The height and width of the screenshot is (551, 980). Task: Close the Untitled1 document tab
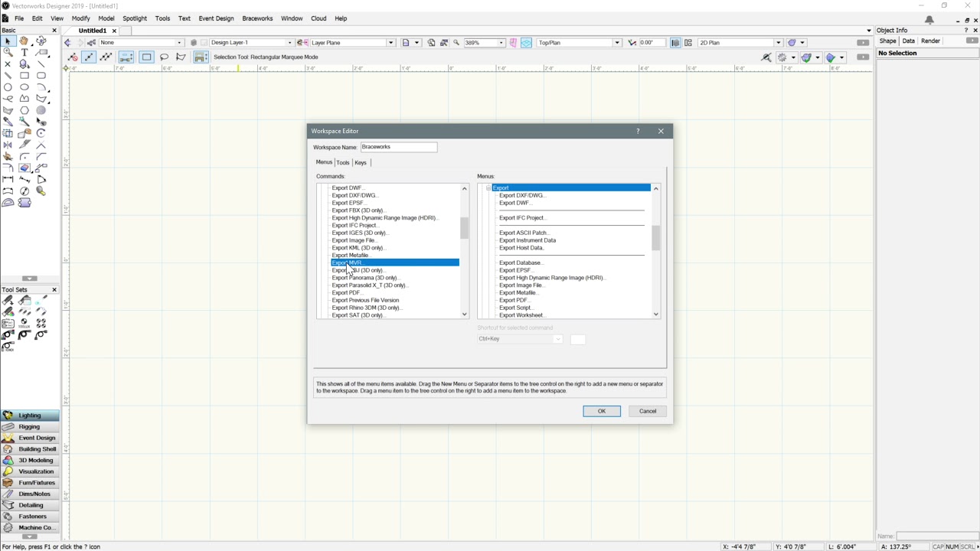pos(114,31)
